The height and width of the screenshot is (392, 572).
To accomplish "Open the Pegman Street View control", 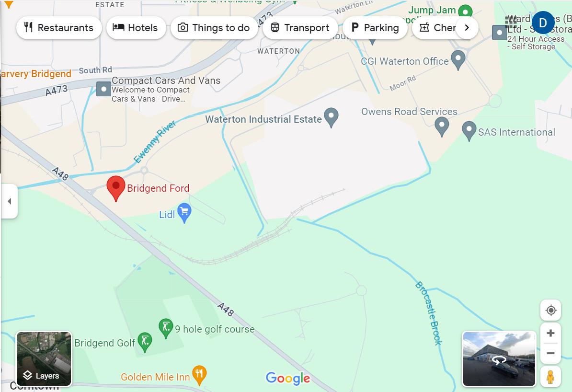I will 550,377.
